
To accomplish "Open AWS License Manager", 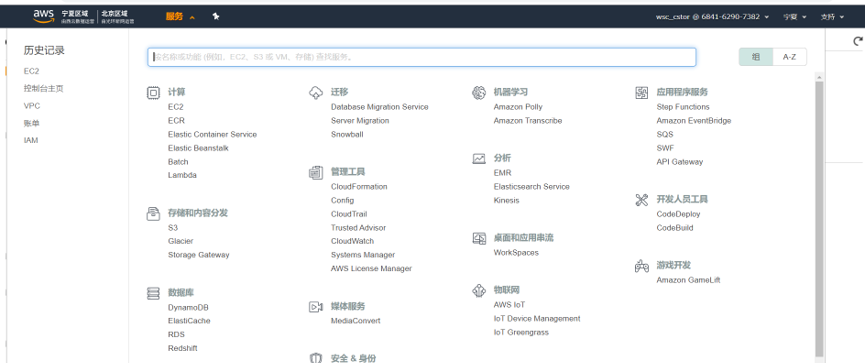I will [371, 269].
